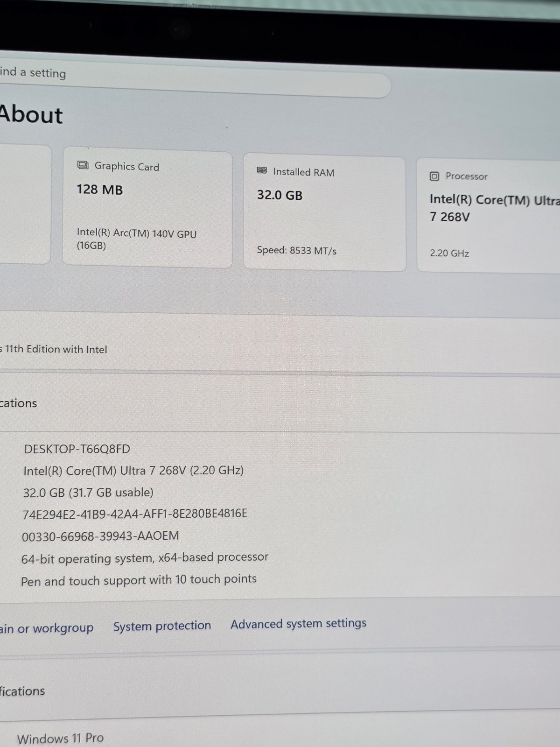Viewport: 560px width, 747px height.
Task: Click the 2.20 GHz value in Processor card
Action: (x=449, y=253)
